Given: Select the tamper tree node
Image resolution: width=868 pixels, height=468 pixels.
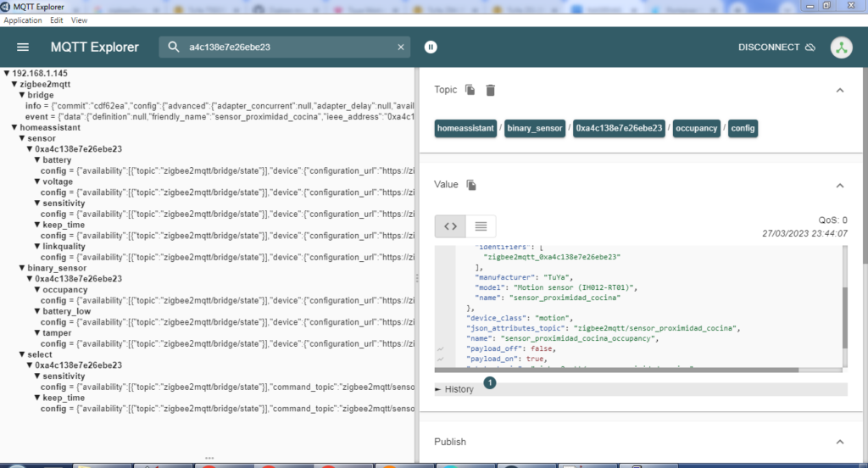Looking at the screenshot, I should pos(58,333).
